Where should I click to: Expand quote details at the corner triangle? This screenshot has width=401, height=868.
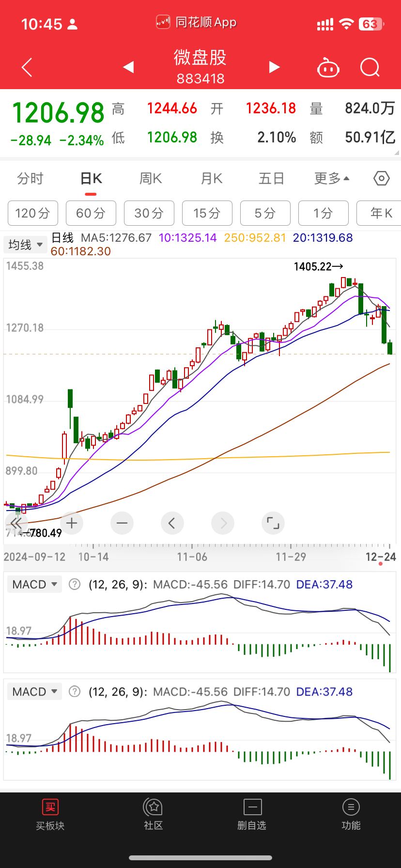tap(397, 153)
